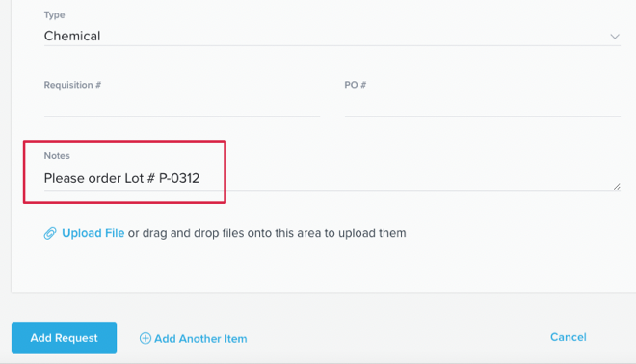The height and width of the screenshot is (364, 636).
Task: Focus the PO # input field
Action: click(483, 106)
